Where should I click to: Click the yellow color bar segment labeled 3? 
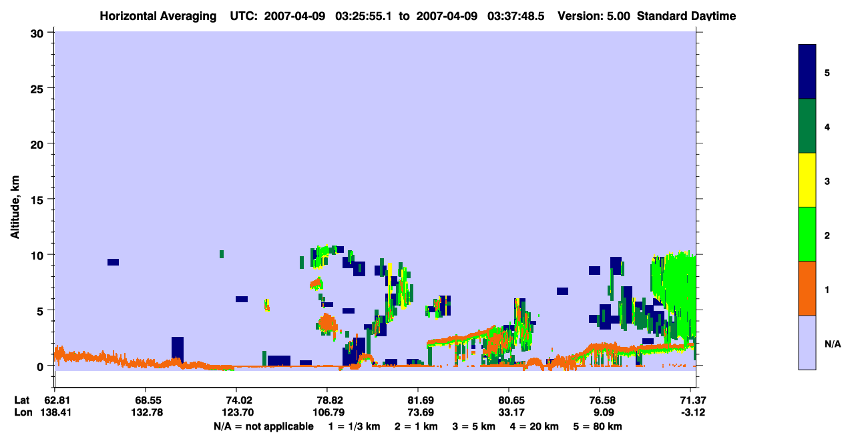pos(807,180)
